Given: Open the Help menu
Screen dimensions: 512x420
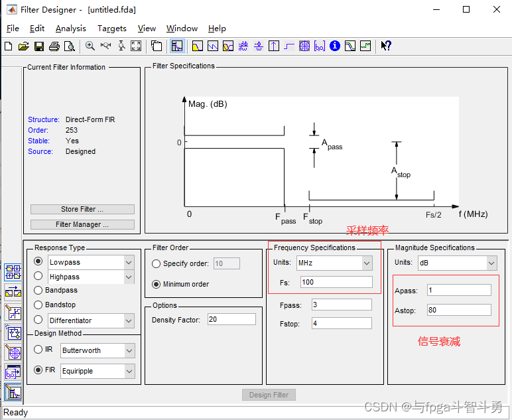Looking at the screenshot, I should [217, 29].
